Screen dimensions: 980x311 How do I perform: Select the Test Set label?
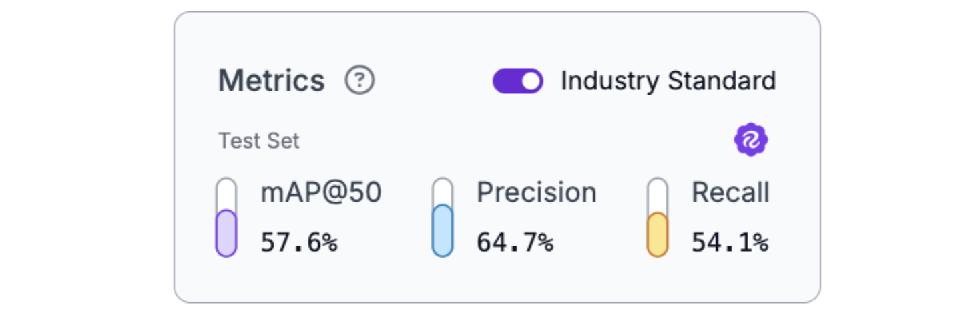point(259,141)
